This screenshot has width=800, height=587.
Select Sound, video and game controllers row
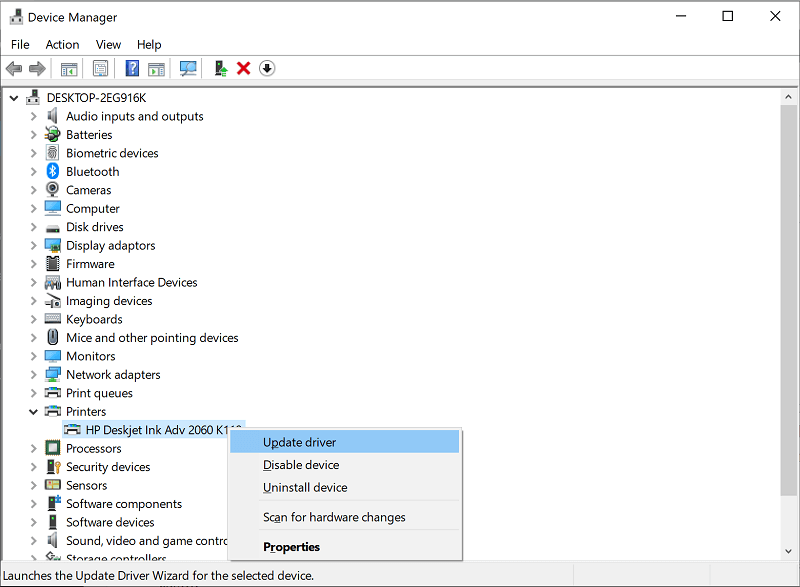(x=147, y=541)
